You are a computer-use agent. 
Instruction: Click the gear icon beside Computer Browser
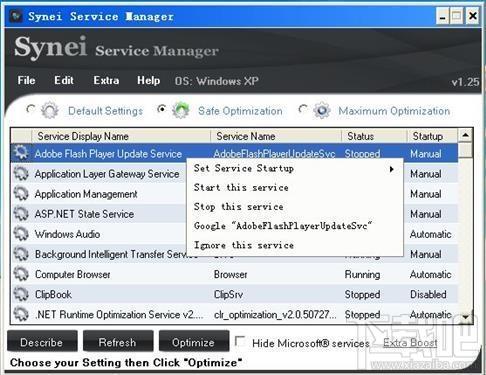(21, 274)
